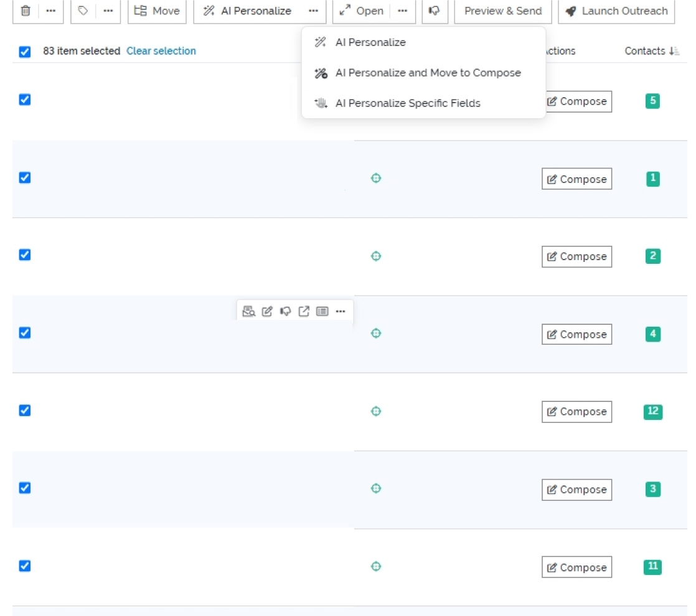Click Preview & Send
Screen dimensions: 696x616
point(502,11)
